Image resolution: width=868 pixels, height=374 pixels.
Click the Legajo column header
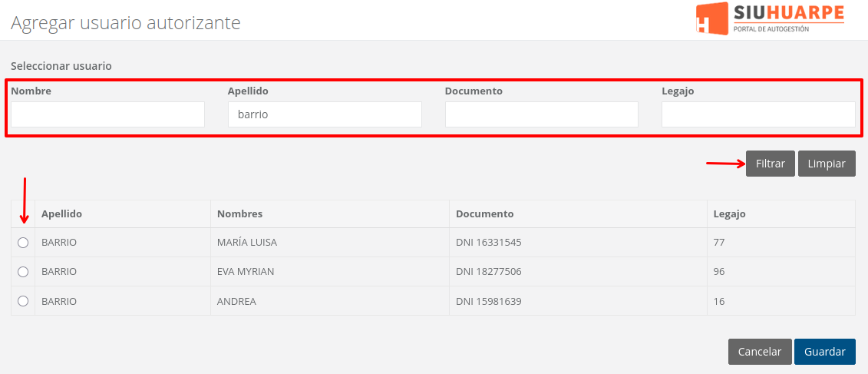coord(729,213)
